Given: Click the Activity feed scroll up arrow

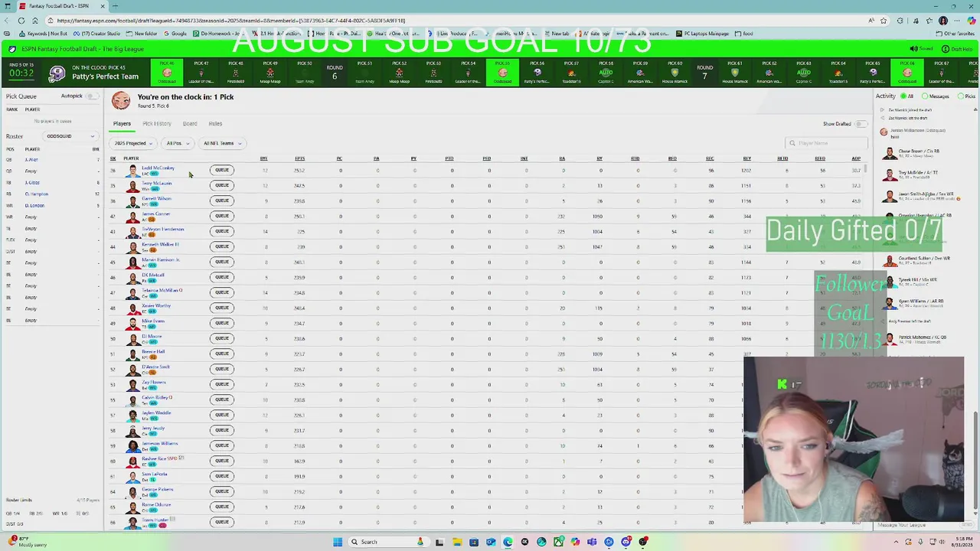Looking at the screenshot, I should pyautogui.click(x=975, y=109).
